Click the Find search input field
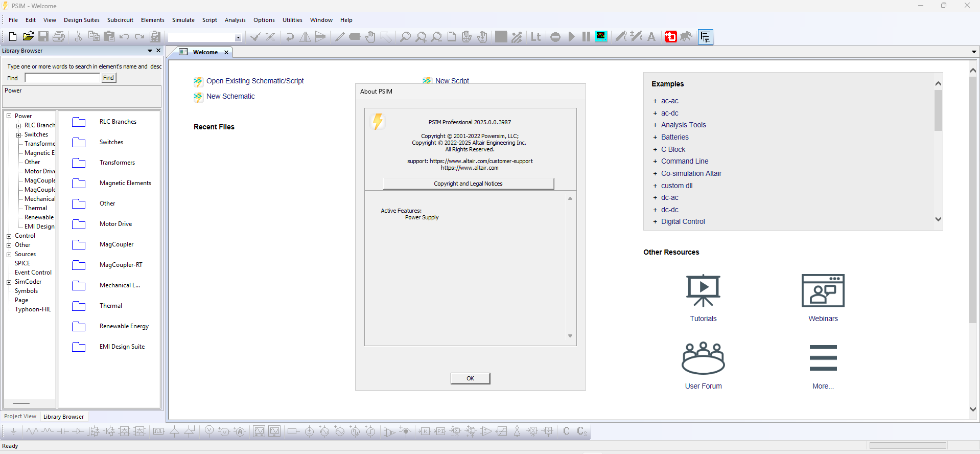 tap(62, 78)
